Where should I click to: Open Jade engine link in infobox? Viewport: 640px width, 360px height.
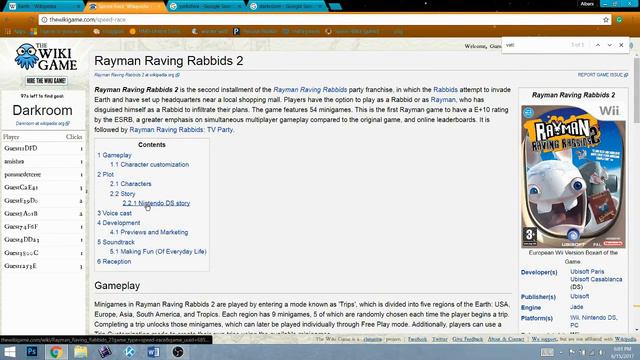(577, 307)
